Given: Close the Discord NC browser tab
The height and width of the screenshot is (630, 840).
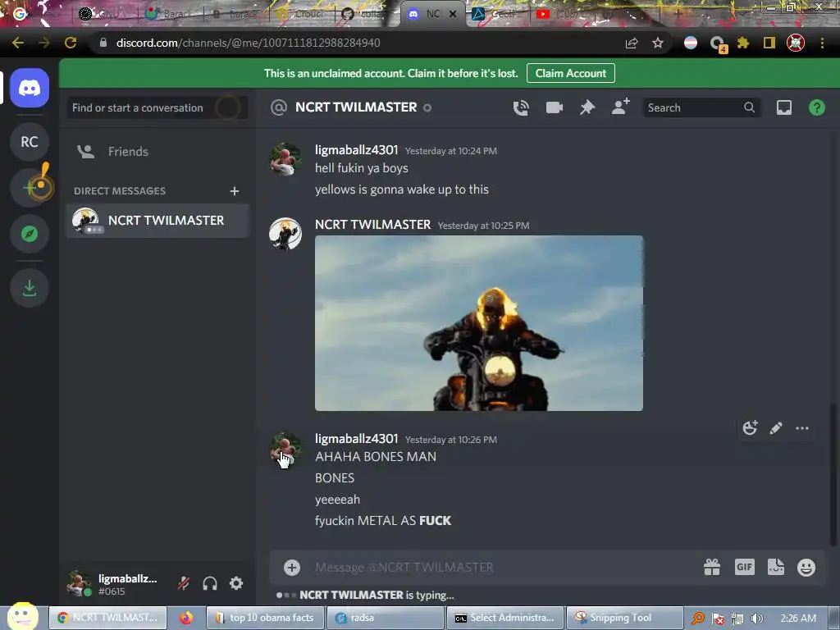Looking at the screenshot, I should [453, 14].
